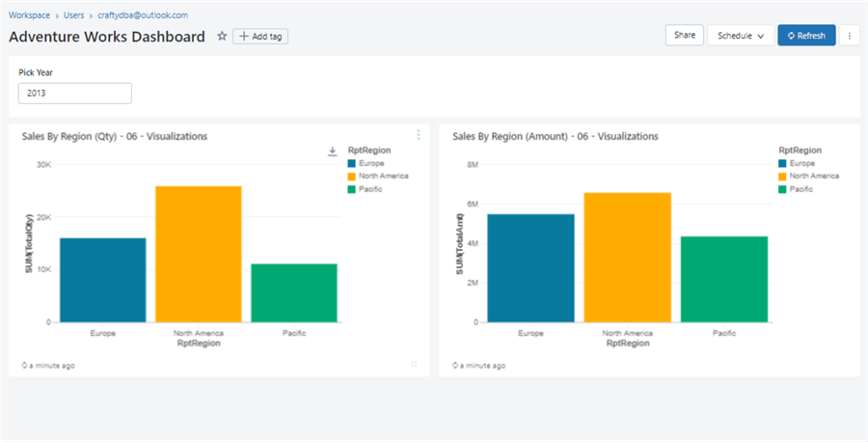Click the SUM(TotalQty) axis label

click(x=29, y=243)
